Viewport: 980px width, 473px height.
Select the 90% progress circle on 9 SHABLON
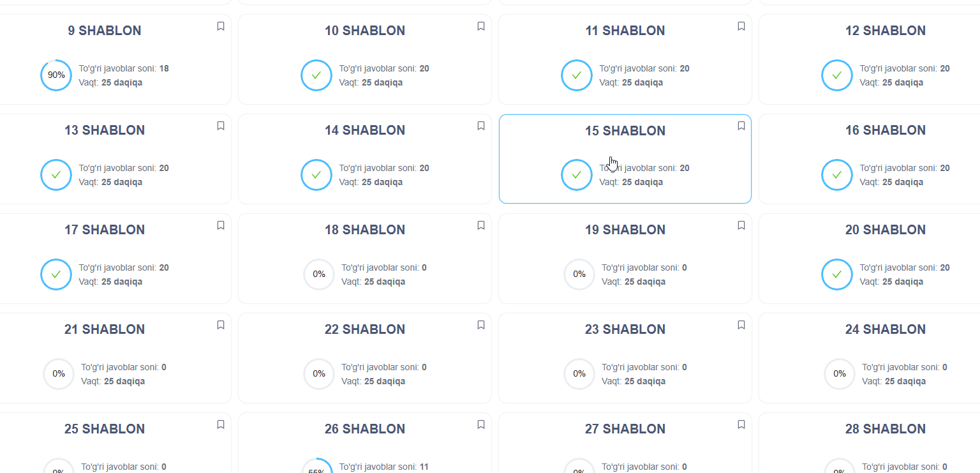(x=56, y=75)
